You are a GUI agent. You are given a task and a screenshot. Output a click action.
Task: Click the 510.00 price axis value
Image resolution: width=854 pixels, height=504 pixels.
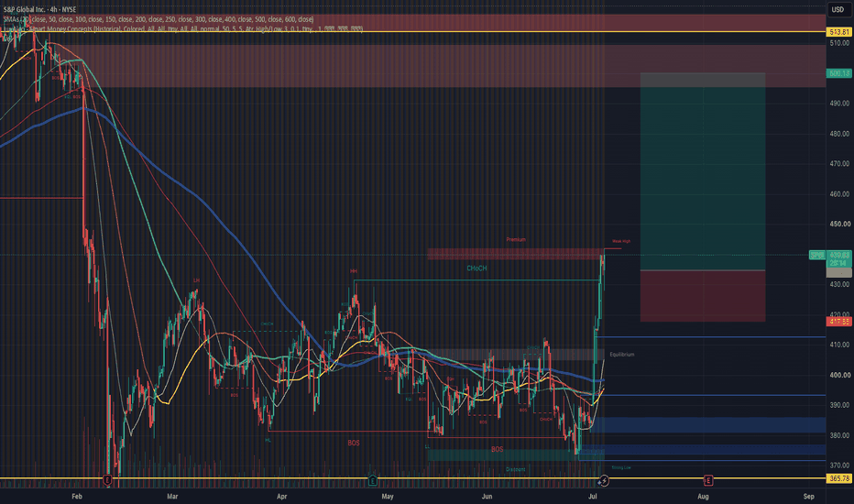click(x=840, y=43)
